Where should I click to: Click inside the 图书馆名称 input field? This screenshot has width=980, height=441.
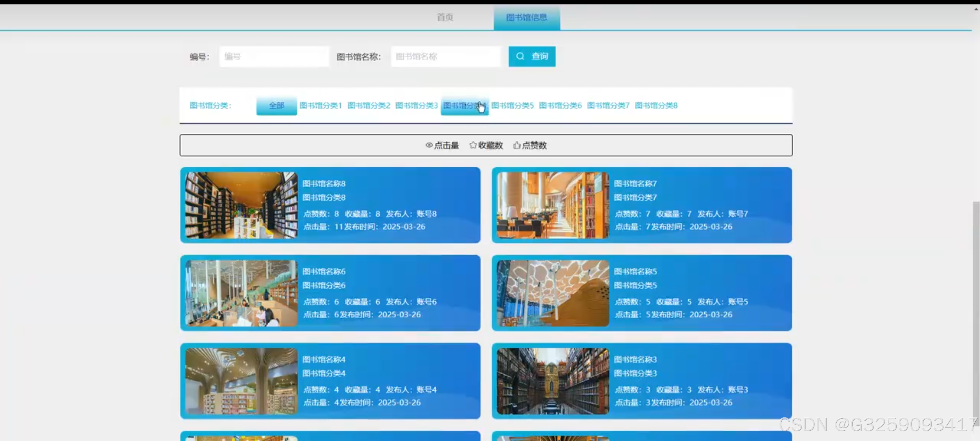[446, 56]
